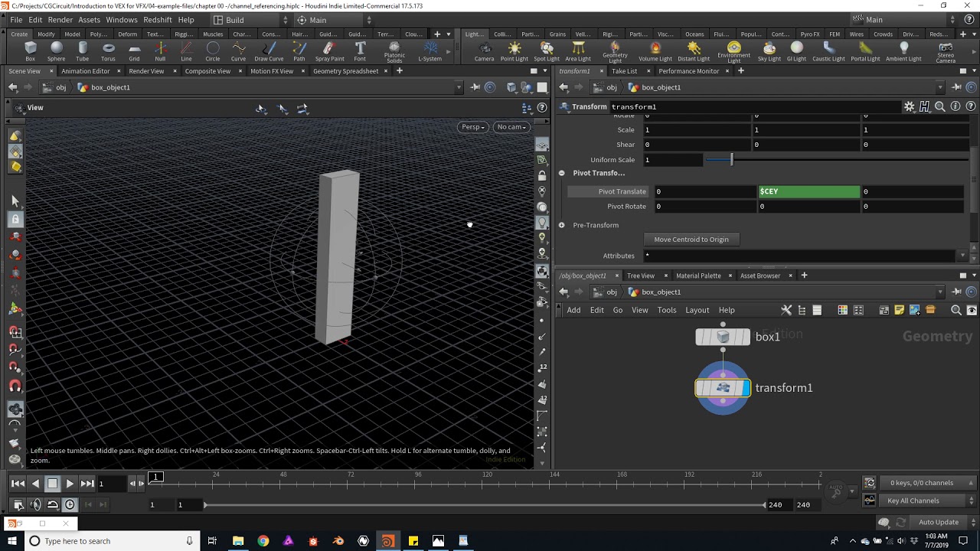Viewport: 980px width, 551px height.
Task: Toggle the box1 node display flag
Action: coord(746,337)
